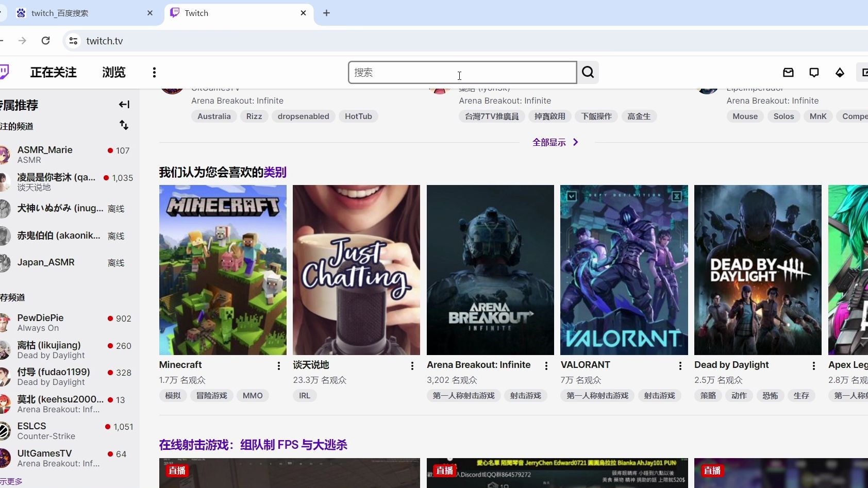Open new browser tab
Viewport: 868px width, 488px height.
click(326, 13)
